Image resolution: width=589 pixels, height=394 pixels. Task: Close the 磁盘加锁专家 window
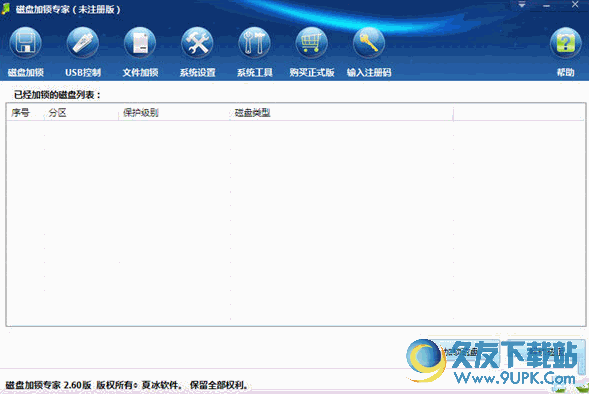pyautogui.click(x=575, y=5)
